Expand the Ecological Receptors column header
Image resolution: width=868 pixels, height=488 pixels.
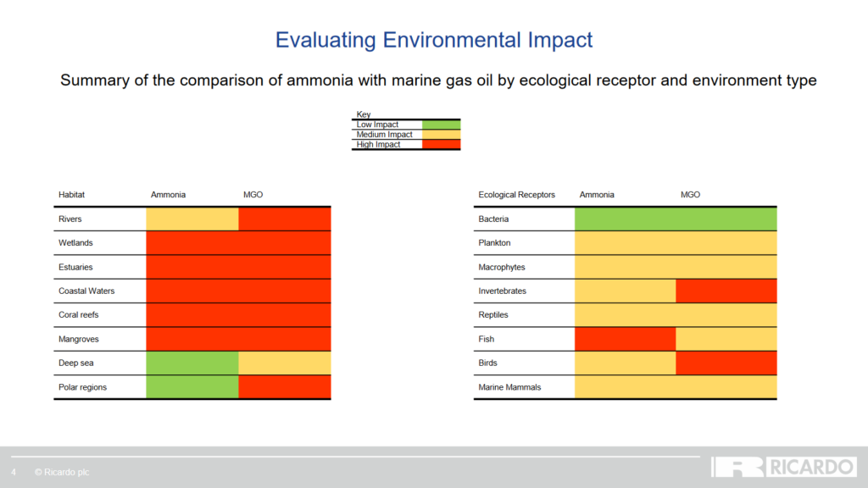pyautogui.click(x=517, y=195)
